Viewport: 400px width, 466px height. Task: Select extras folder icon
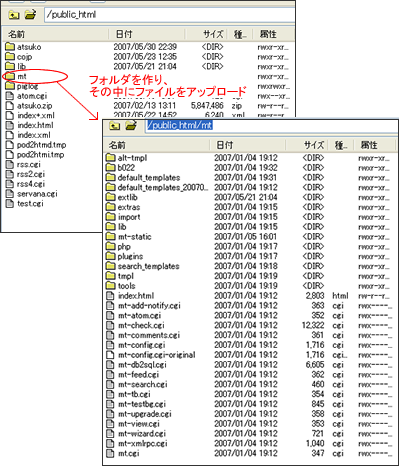point(111,207)
